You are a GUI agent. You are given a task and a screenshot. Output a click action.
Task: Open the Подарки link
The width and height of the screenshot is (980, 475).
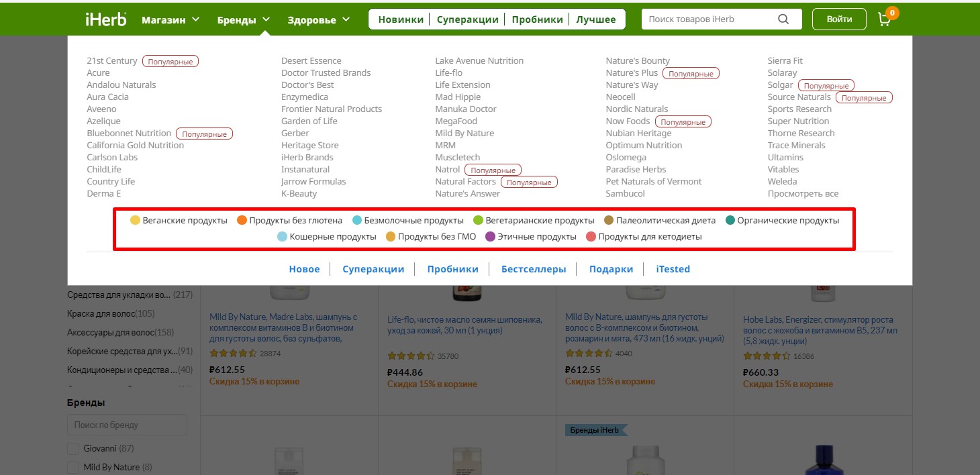[611, 269]
